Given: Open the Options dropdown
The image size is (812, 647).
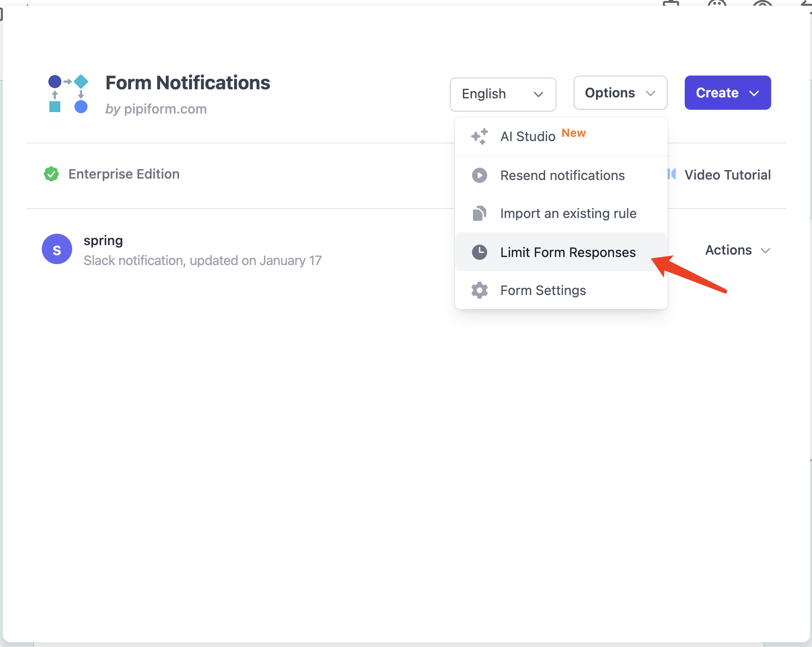Looking at the screenshot, I should coord(620,93).
